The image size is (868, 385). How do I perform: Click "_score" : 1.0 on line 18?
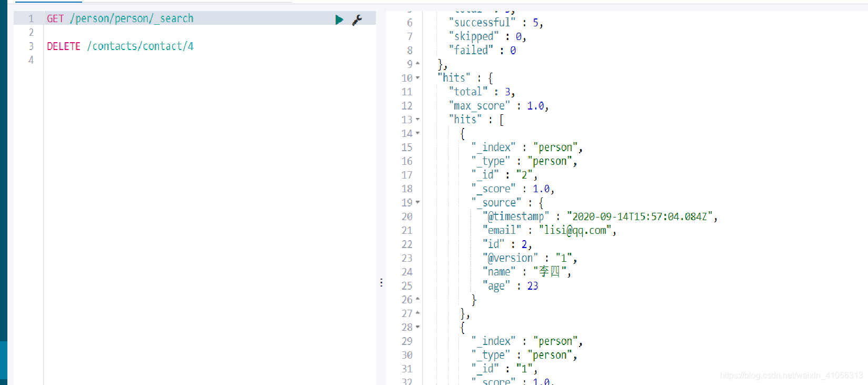pos(513,189)
